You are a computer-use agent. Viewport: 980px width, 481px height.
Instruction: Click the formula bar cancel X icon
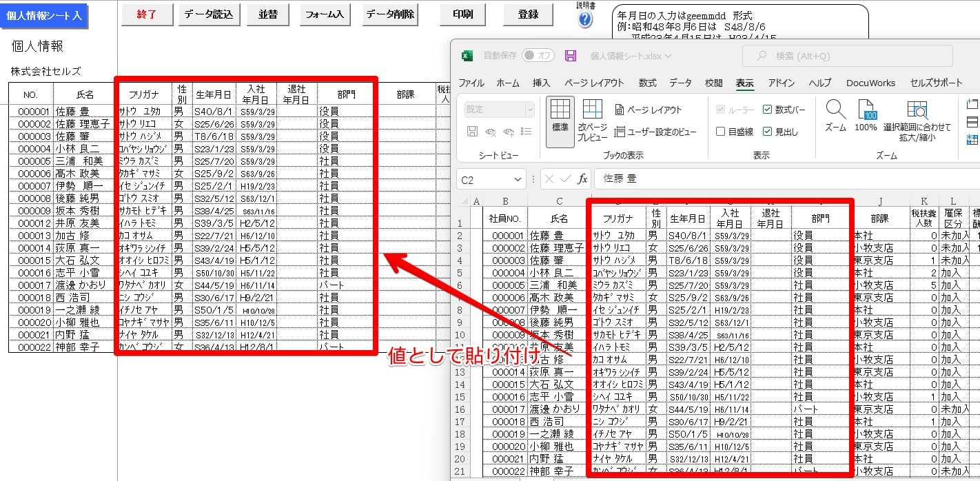point(550,179)
